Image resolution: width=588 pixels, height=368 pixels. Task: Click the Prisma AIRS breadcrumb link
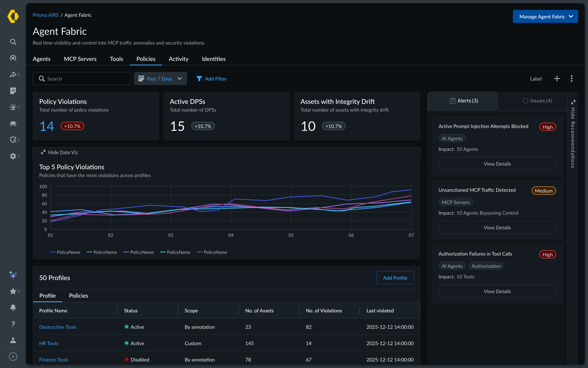tap(46, 15)
